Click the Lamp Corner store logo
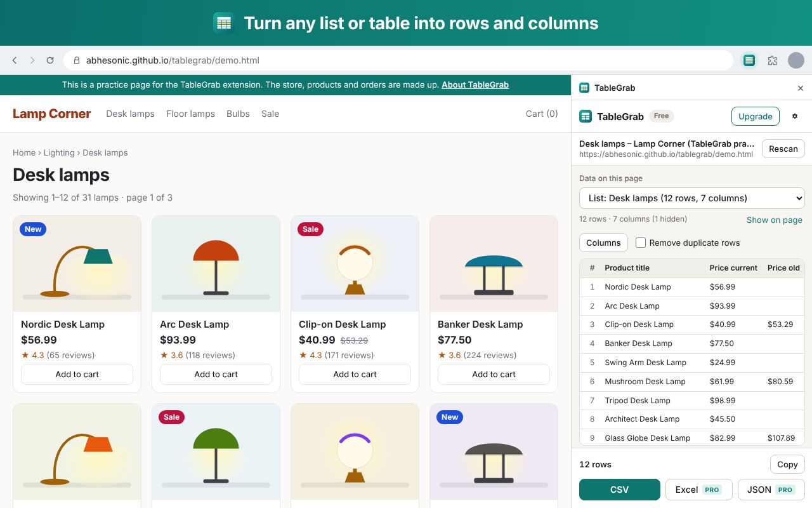Viewport: 812px width, 508px height. pyautogui.click(x=52, y=114)
